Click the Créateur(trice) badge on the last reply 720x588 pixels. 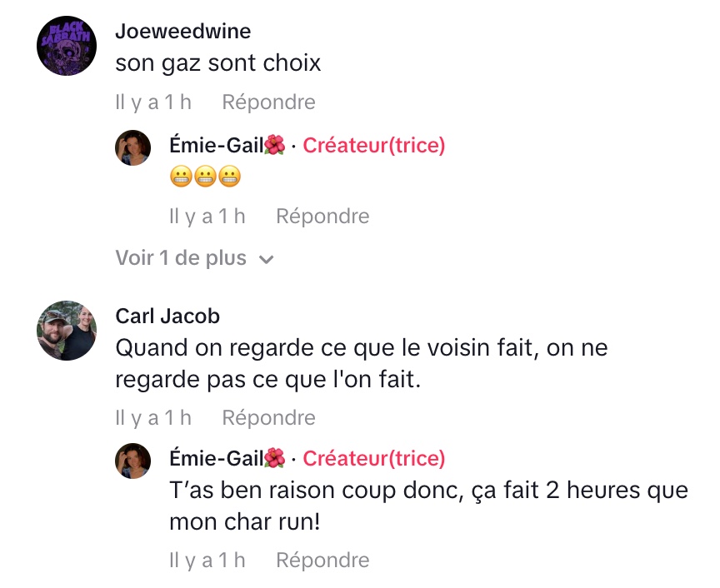click(373, 458)
